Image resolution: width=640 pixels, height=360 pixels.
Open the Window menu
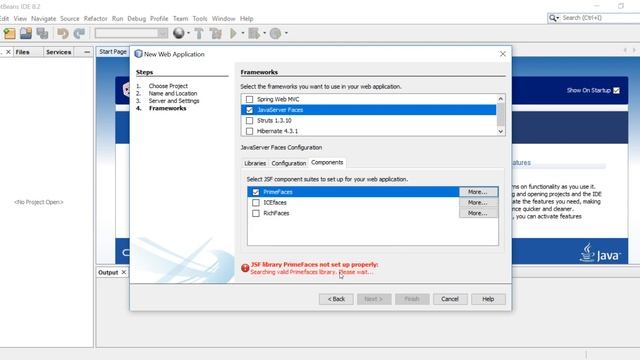(x=224, y=19)
